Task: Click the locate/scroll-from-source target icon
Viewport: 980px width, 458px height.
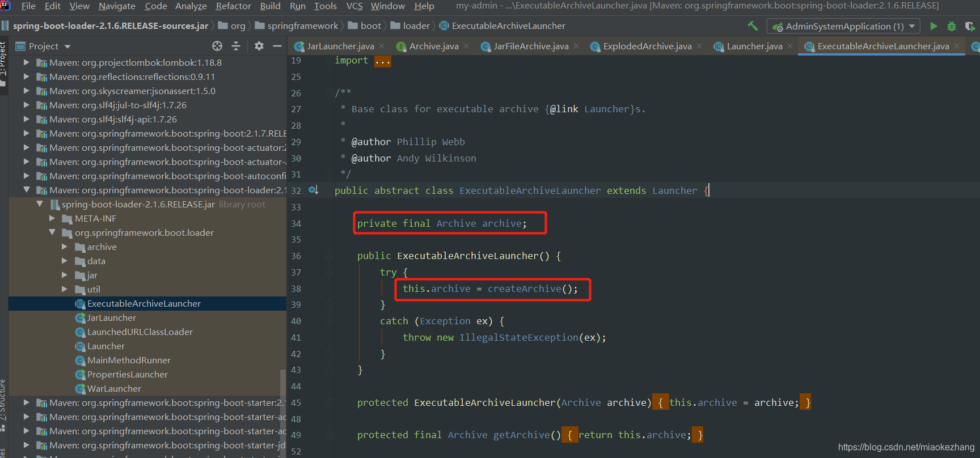Action: 217,46
